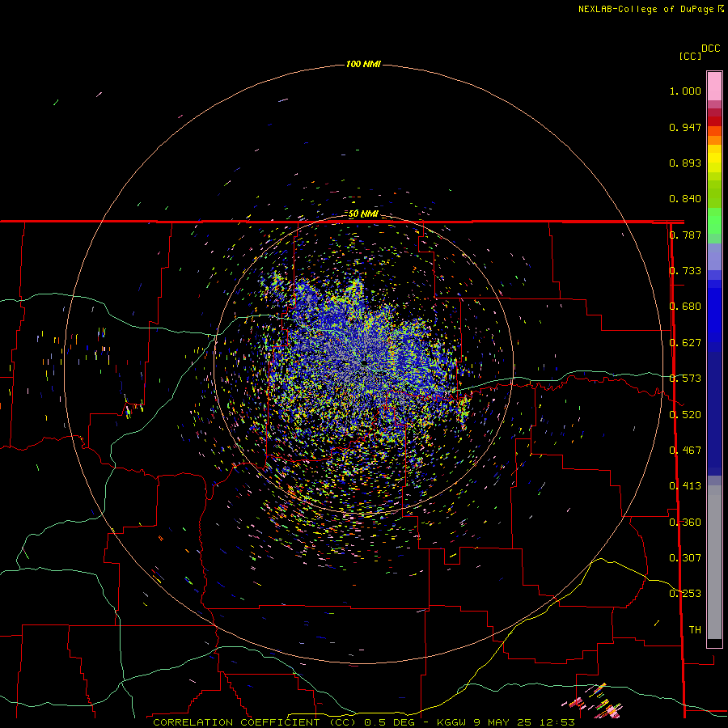This screenshot has width=728, height=728.
Task: Pick the red swatch in the color scale
Action: 714,121
